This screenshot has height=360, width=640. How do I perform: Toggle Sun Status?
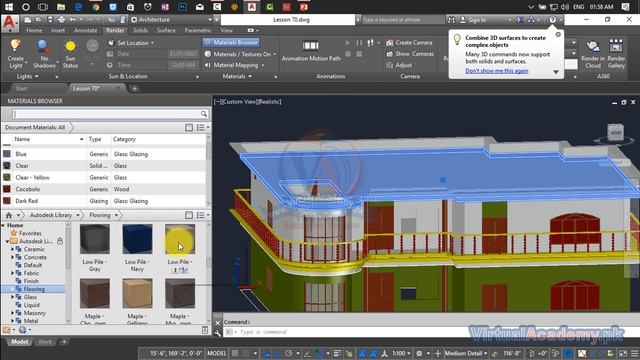(70, 53)
